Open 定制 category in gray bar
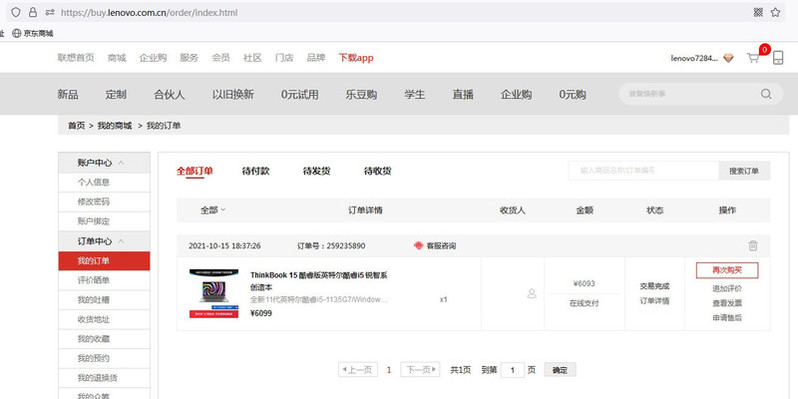Viewport: 798px width, 399px height. pos(116,94)
